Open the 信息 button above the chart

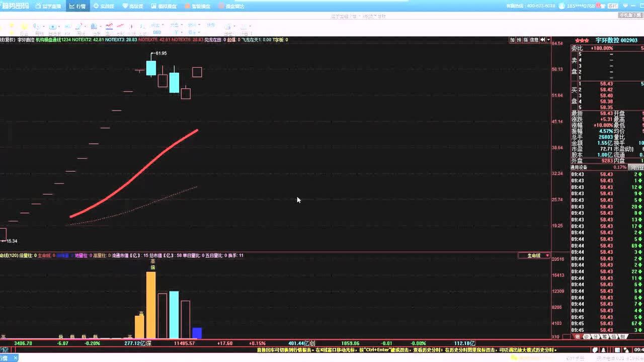(534, 40)
